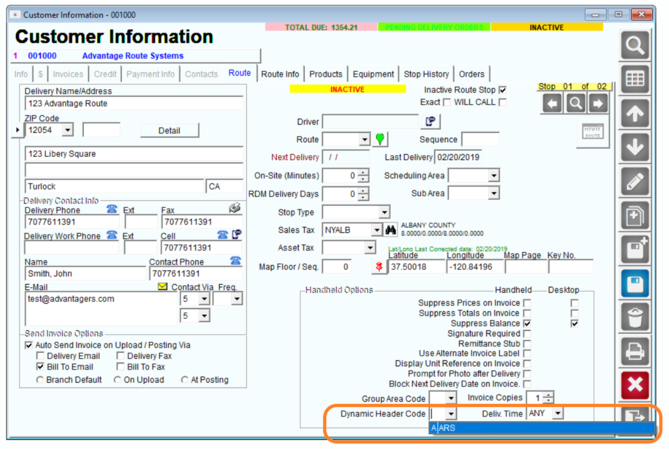The width and height of the screenshot is (669, 449).
Task: Switch to the Stop History tab
Action: coord(426,74)
